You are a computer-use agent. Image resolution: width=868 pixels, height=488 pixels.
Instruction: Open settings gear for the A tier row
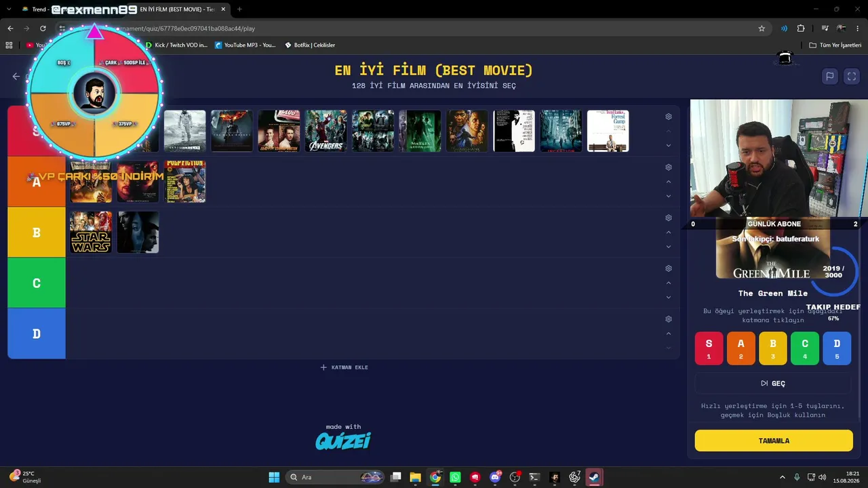[669, 167]
